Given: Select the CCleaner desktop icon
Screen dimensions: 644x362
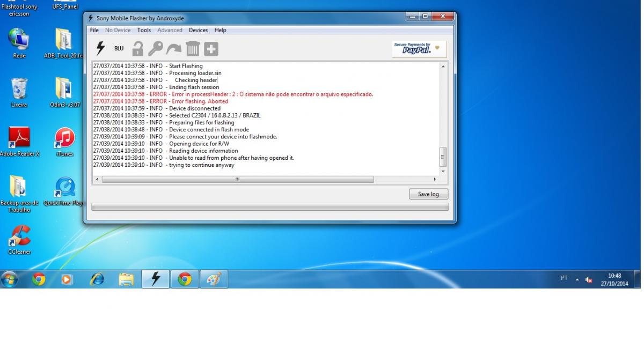Looking at the screenshot, I should point(19,239).
